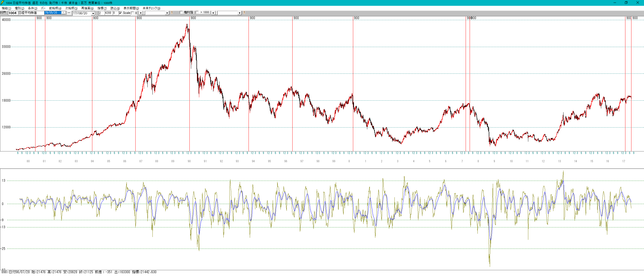Screen dimensions: 644x278
Task: Click second scrollbar's left arrow button
Action: pyautogui.click(x=213, y=13)
